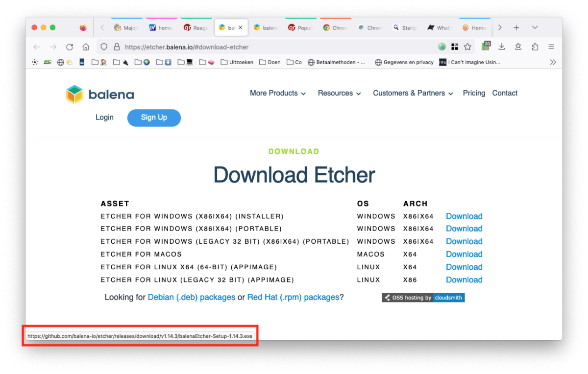Open the Firefox downloads panel

502,47
